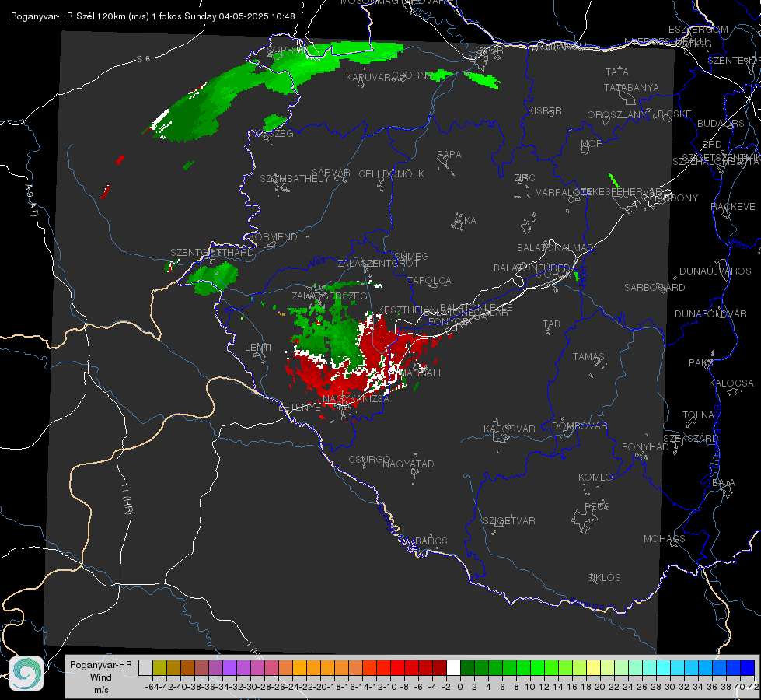Click the SIKLÓS label

(604, 578)
